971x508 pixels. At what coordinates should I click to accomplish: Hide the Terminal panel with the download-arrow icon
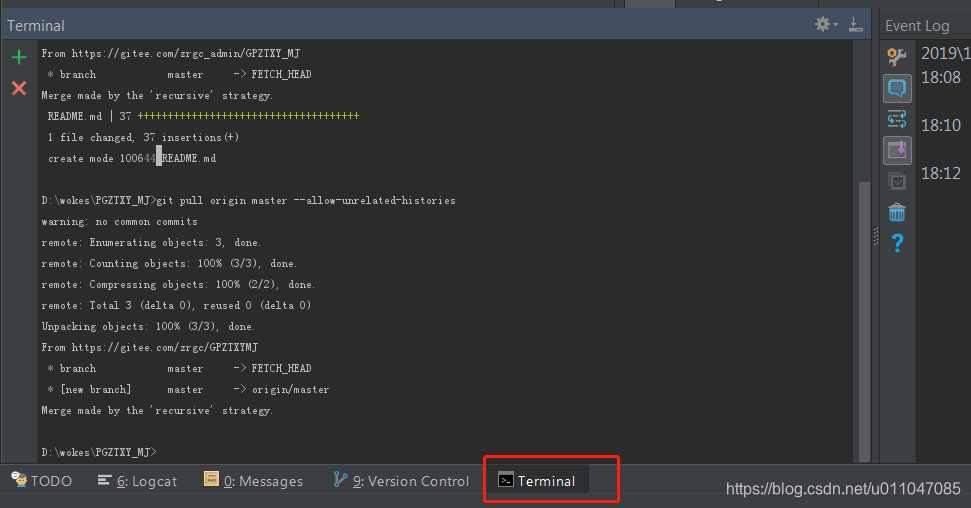[x=856, y=24]
